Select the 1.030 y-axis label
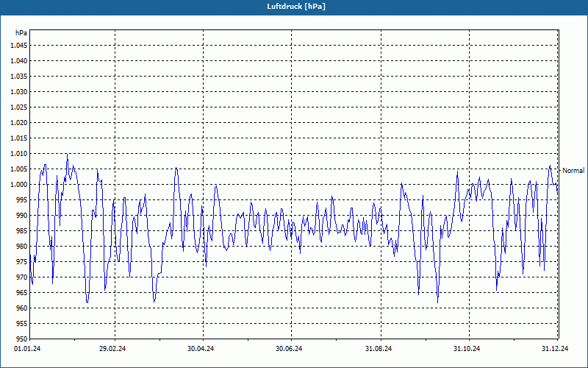This screenshot has height=368, width=588. click(x=19, y=91)
